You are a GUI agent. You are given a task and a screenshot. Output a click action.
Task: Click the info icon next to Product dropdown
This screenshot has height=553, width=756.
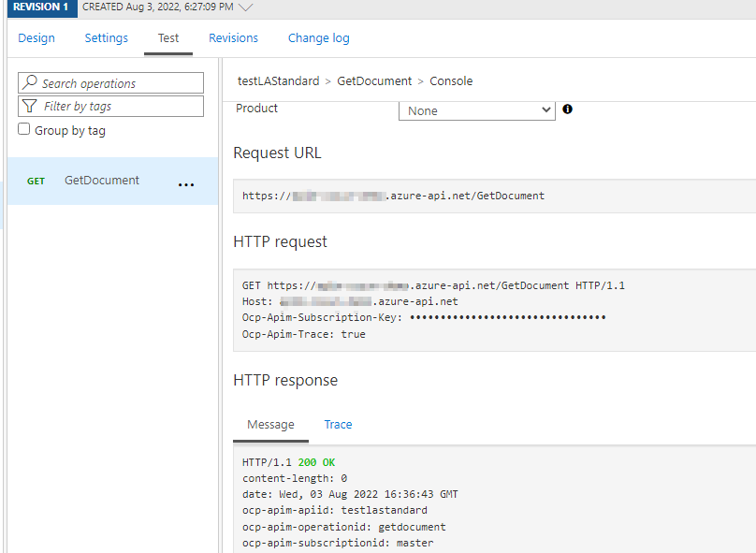tap(567, 109)
